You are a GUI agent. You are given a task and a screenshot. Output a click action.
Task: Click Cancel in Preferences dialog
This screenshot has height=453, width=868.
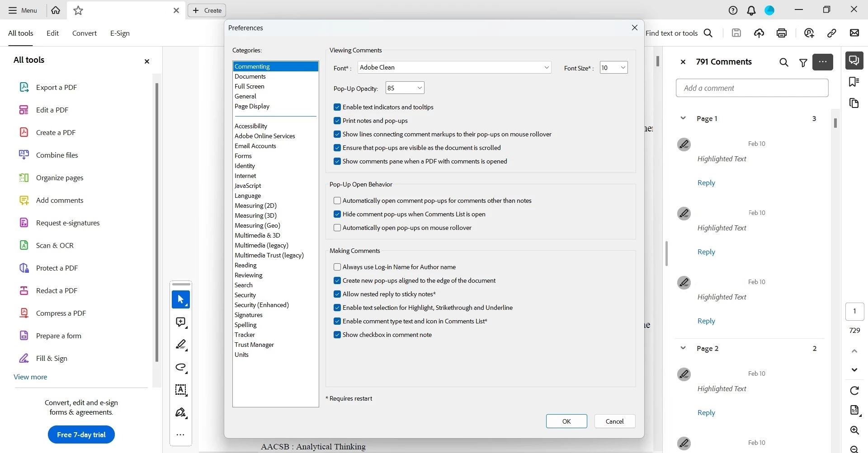coord(615,421)
